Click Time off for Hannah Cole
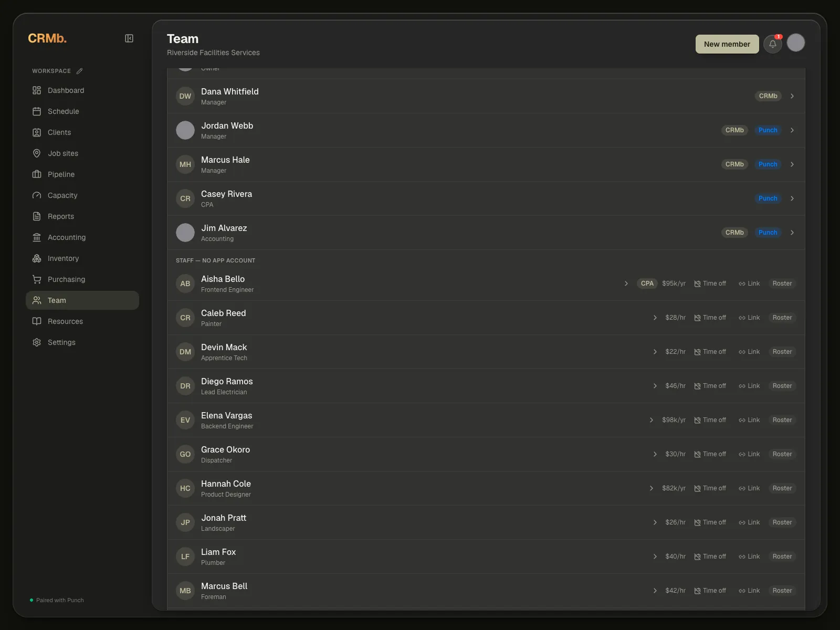 coord(710,488)
